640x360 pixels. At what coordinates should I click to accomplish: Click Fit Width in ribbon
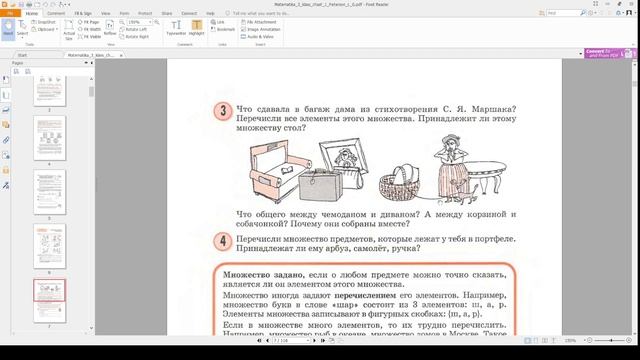[89, 29]
